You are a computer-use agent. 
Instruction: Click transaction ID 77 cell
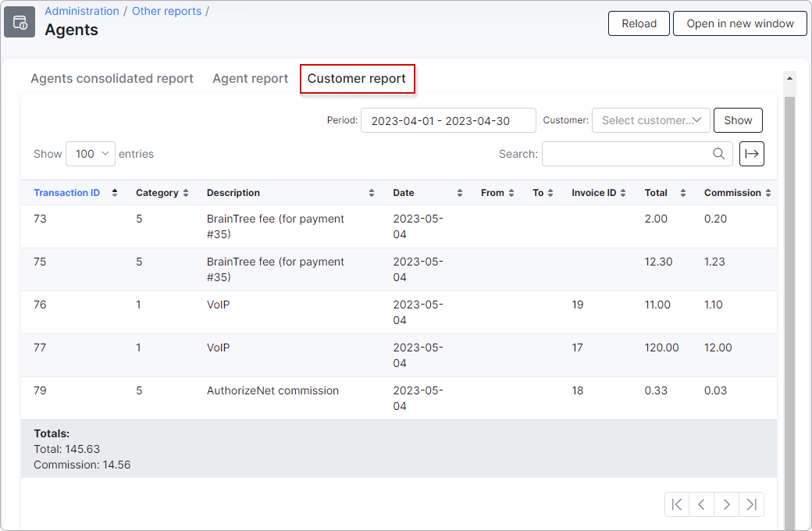pos(40,347)
